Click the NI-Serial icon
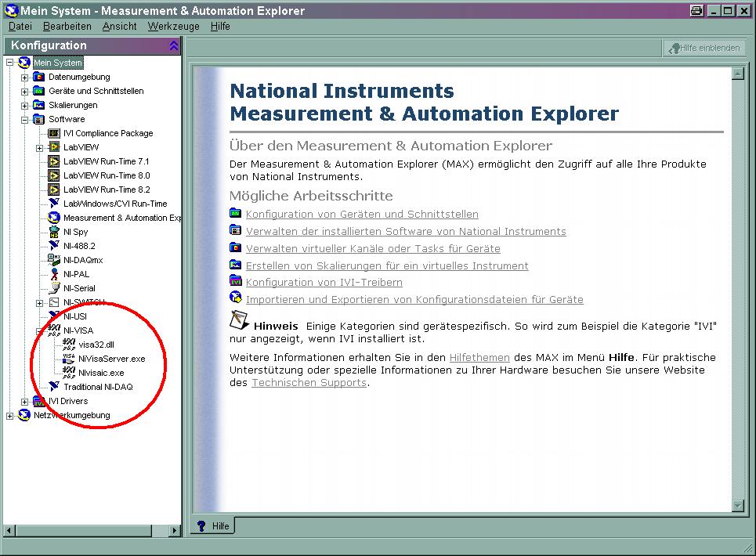756x556 pixels. (54, 288)
